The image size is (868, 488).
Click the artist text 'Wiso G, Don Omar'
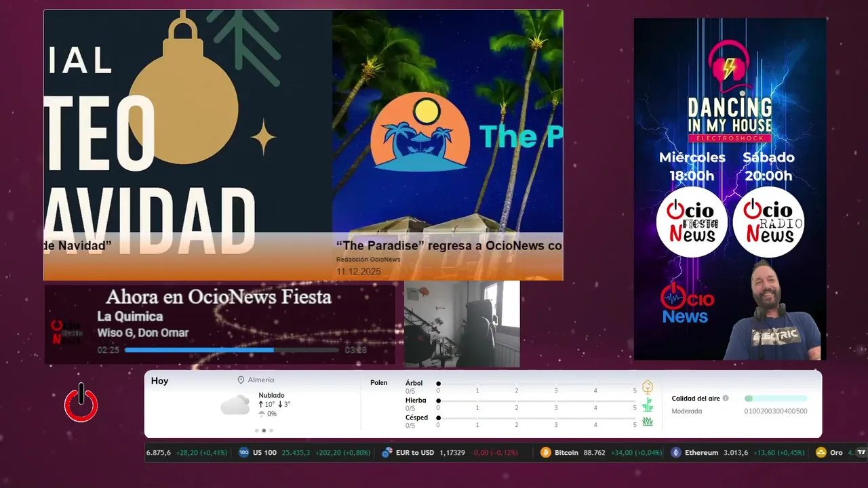pyautogui.click(x=143, y=333)
